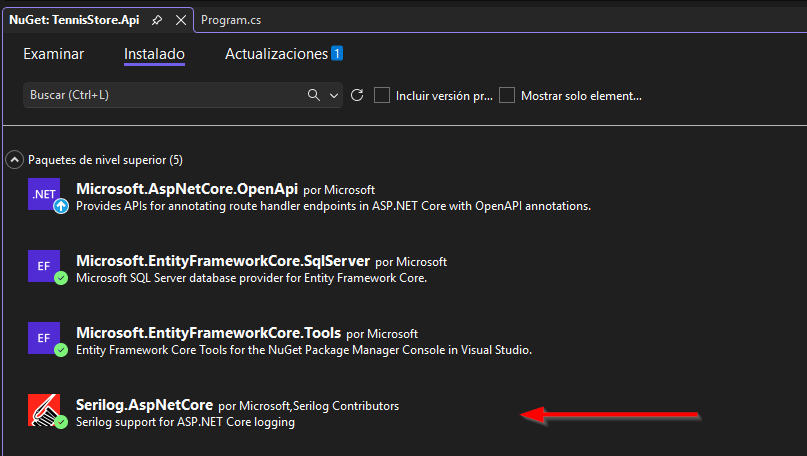Select Microsoft.EntityFrameworkCore.Tools package
This screenshot has width=807, height=456.
pos(208,333)
